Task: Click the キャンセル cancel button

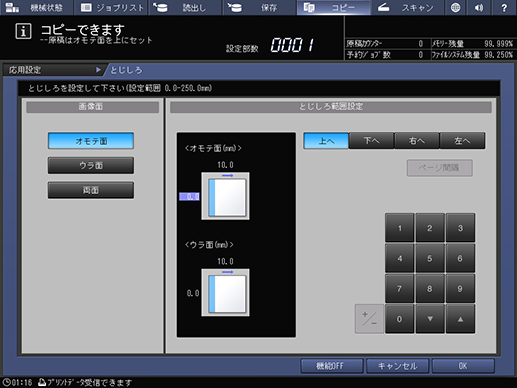Action: click(x=397, y=366)
